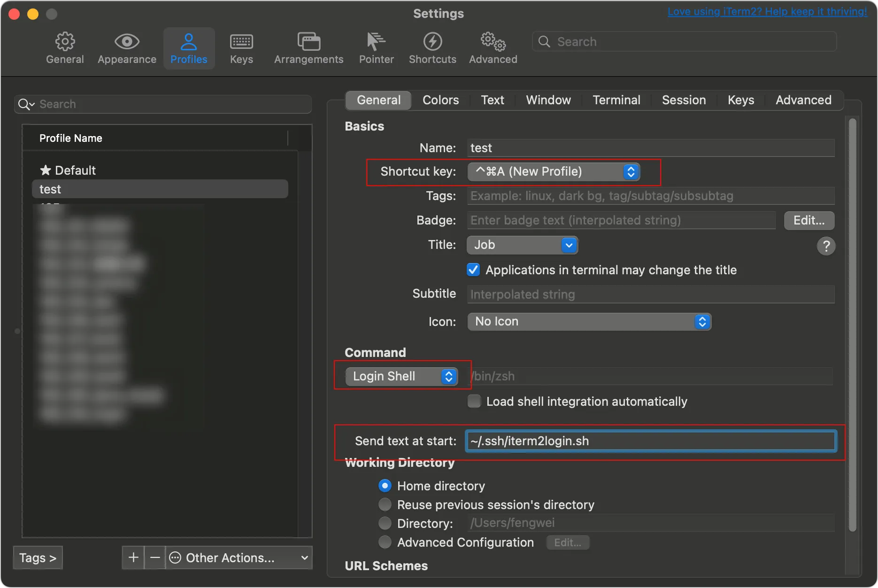Click the question mark help button
This screenshot has width=878, height=588.
click(826, 246)
